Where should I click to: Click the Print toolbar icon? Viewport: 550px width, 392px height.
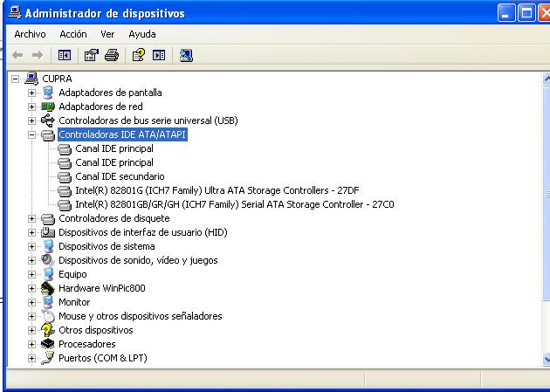point(112,55)
